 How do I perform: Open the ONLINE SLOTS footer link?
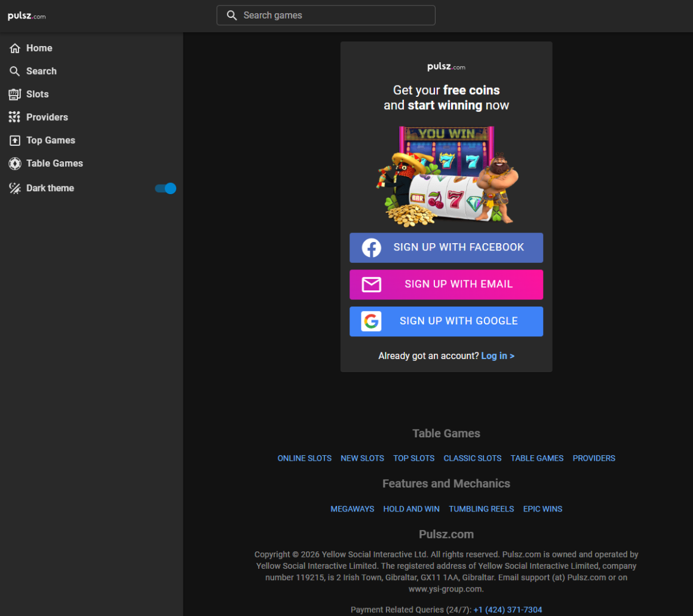pyautogui.click(x=305, y=458)
